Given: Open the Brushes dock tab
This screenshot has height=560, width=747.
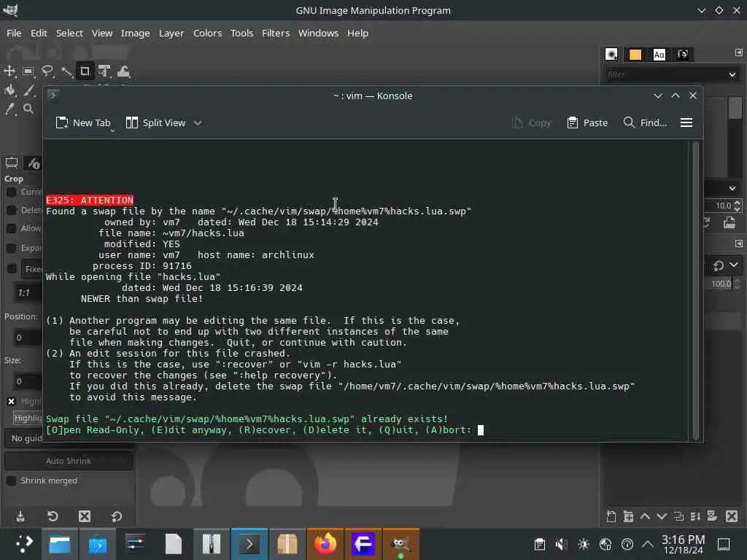Looking at the screenshot, I should click(611, 54).
